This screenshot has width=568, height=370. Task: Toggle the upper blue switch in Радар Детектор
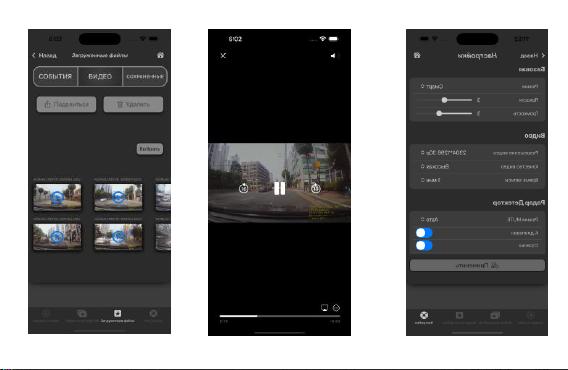point(424,233)
